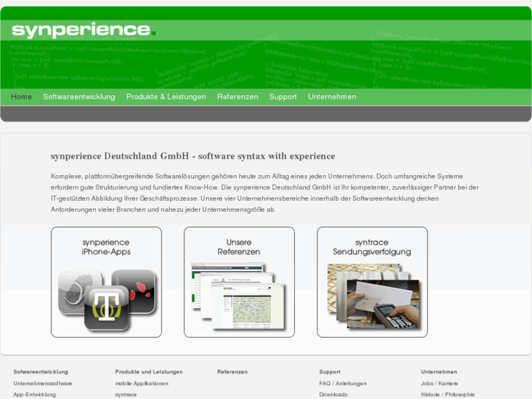Click the T app icon

tap(107, 308)
